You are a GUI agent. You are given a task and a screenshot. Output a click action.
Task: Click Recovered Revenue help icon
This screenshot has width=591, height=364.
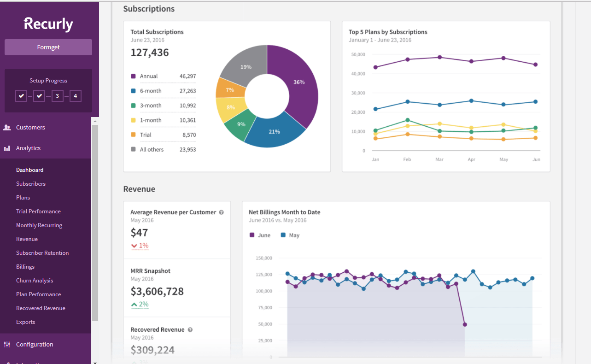[190, 330]
